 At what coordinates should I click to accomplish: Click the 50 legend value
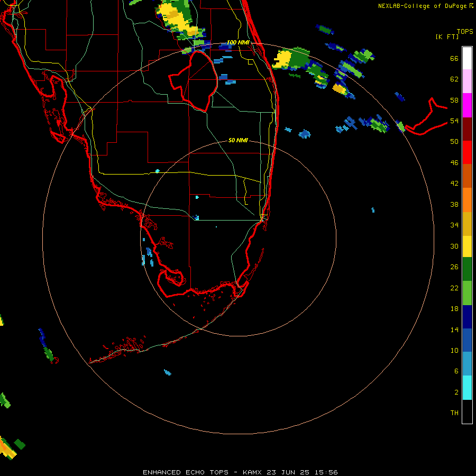(454, 142)
